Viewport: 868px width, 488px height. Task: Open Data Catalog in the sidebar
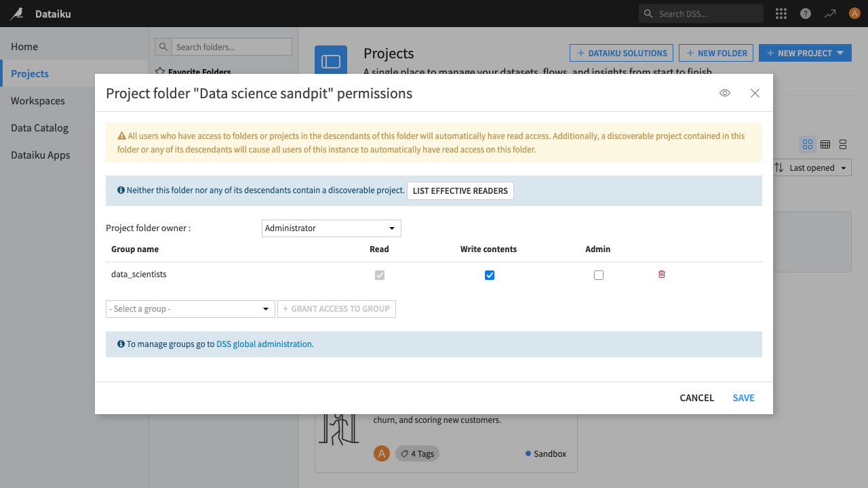(x=39, y=128)
